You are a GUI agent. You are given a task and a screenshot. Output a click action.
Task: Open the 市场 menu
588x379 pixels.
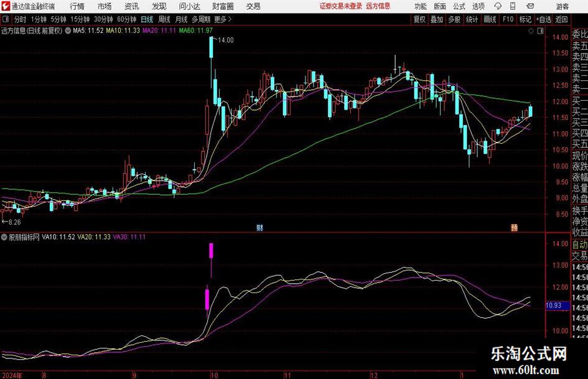point(105,6)
